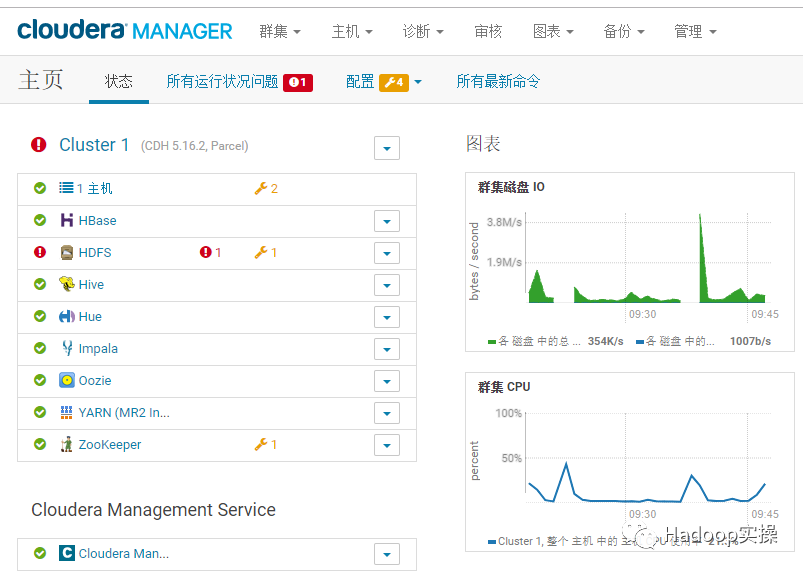The width and height of the screenshot is (803, 572).
Task: Switch to the 所有最新命令 tab
Action: (498, 81)
